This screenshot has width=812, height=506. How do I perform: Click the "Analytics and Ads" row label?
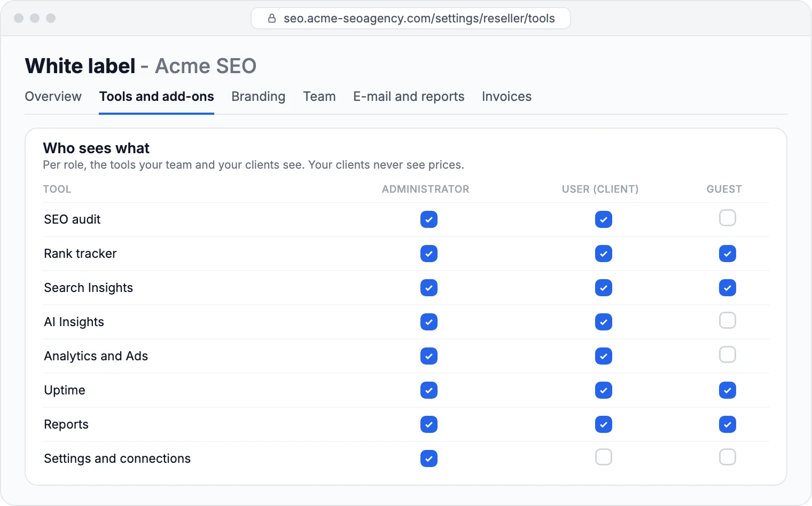96,356
